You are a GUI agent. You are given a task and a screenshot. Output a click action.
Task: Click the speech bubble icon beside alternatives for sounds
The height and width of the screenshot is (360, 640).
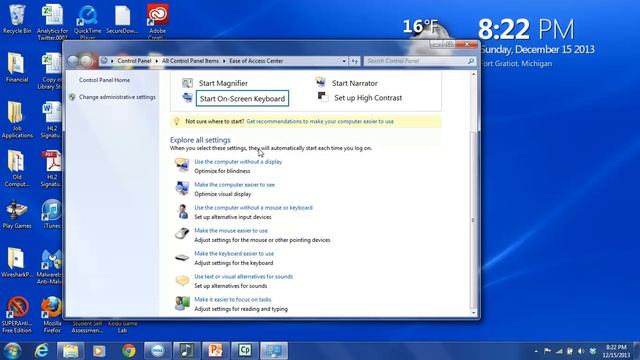tap(182, 280)
